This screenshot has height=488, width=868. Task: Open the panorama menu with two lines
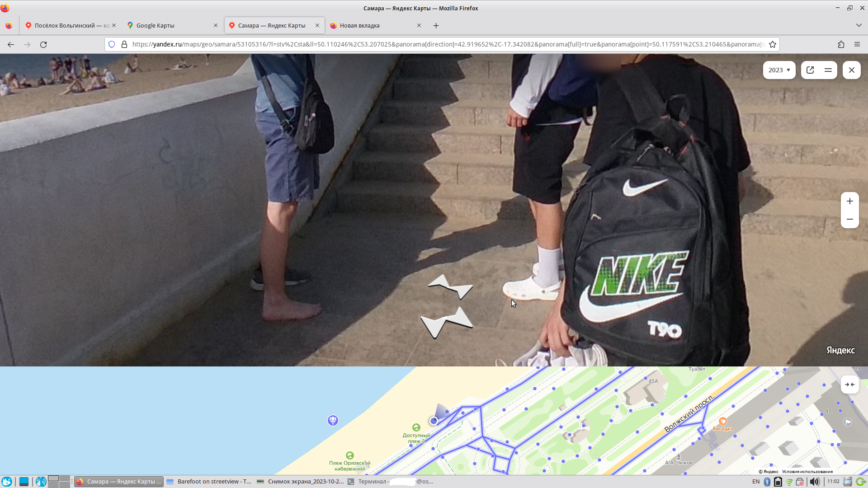(828, 70)
